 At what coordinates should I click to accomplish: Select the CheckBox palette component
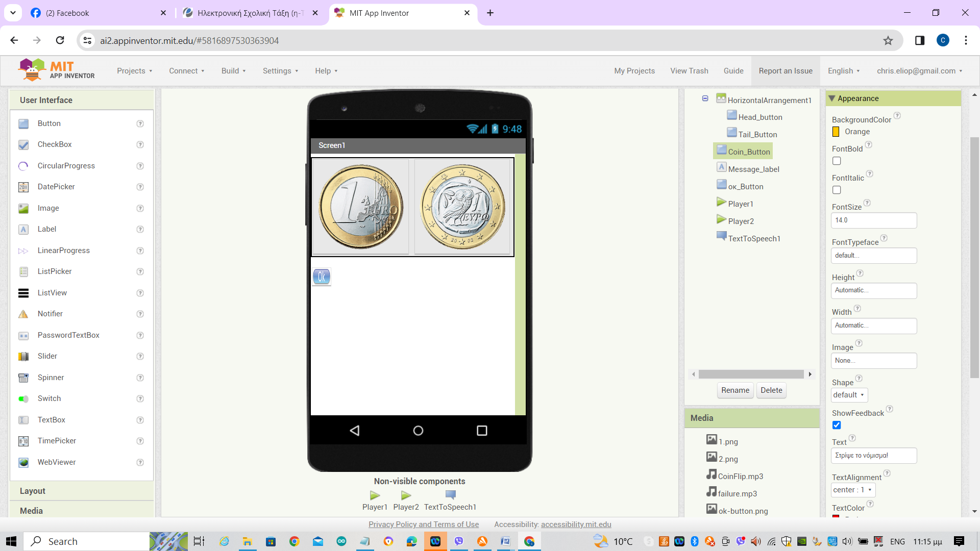point(55,144)
